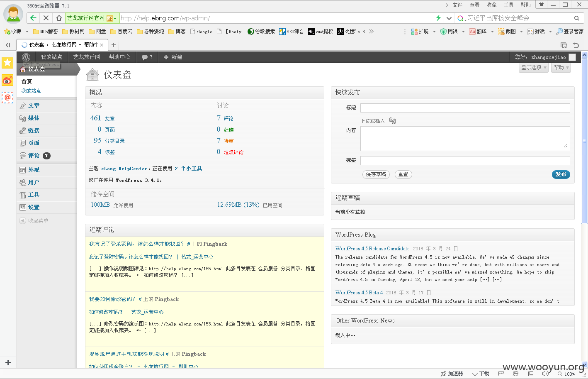The width and height of the screenshot is (588, 379).
Task: Expand the 截图 dropdown arrow
Action: (x=521, y=32)
